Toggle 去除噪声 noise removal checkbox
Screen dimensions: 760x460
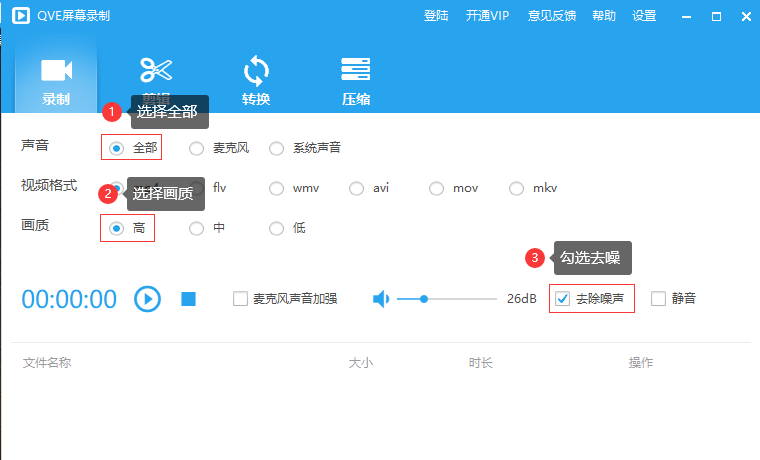pyautogui.click(x=562, y=299)
